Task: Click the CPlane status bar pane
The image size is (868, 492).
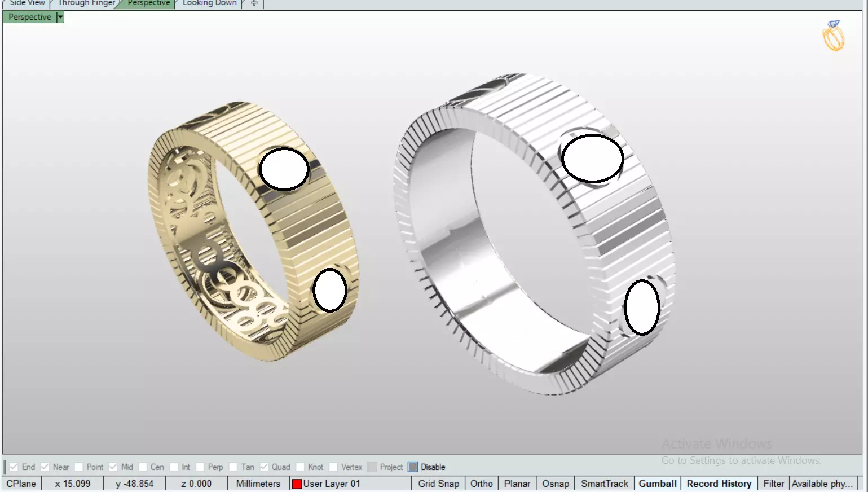Action: click(21, 484)
